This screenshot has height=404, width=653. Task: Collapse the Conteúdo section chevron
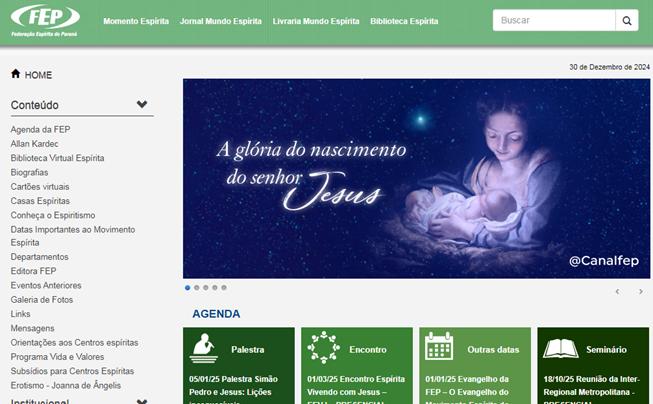coord(142,104)
